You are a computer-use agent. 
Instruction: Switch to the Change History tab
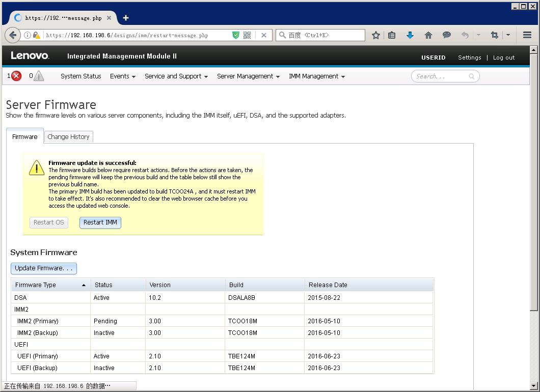click(x=68, y=137)
